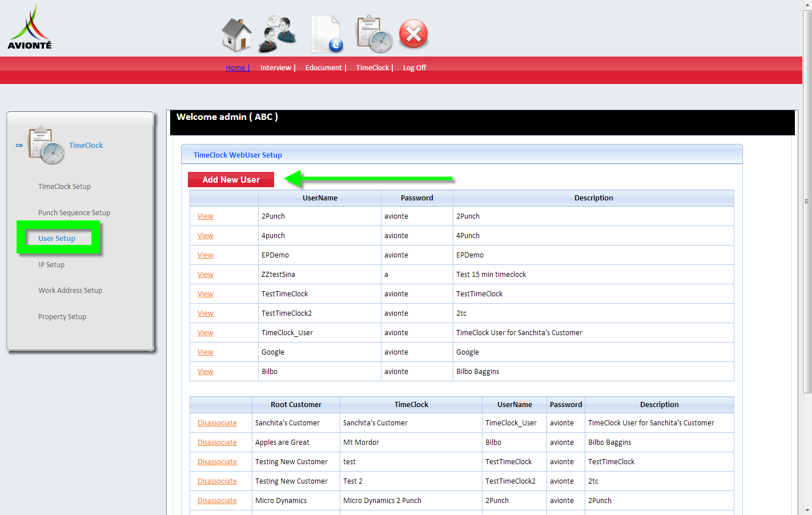Choose Log Off in the menu bar

(415, 67)
